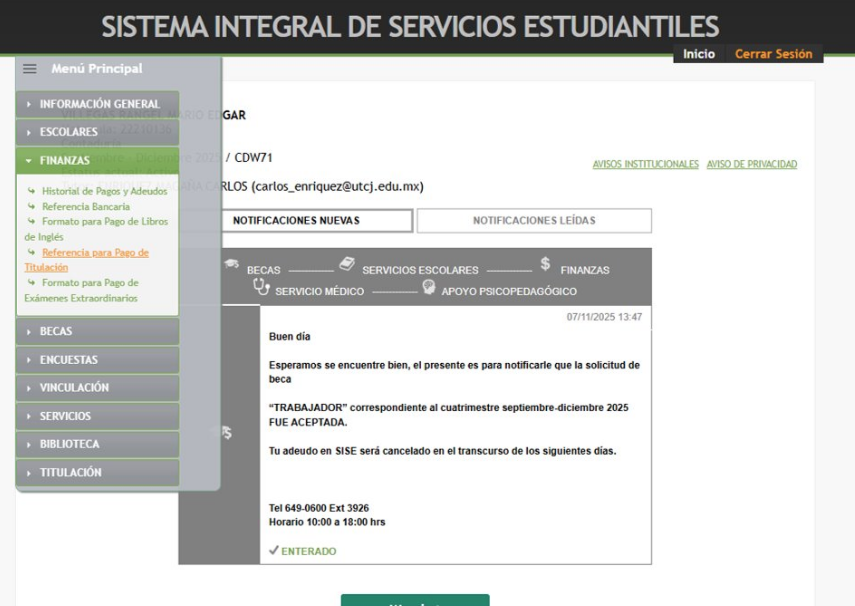The width and height of the screenshot is (855, 606).
Task: Click Cerrar Sesión to log out
Action: click(773, 54)
